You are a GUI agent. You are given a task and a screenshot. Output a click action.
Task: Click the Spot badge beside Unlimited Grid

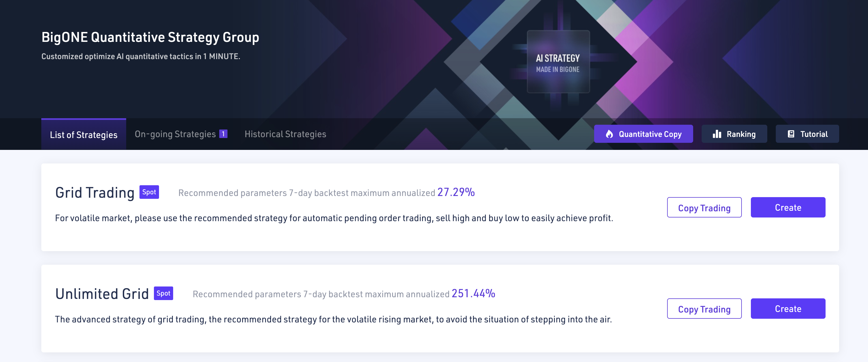(x=164, y=293)
